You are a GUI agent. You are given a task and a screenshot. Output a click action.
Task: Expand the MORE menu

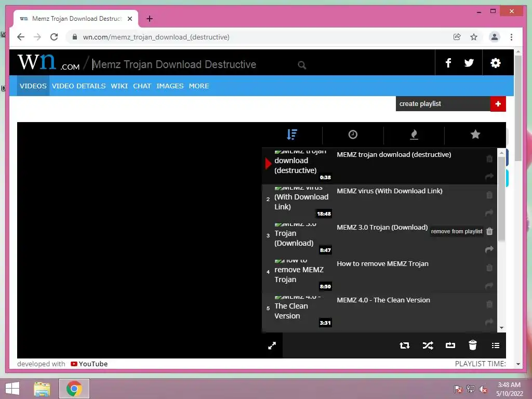coord(199,86)
